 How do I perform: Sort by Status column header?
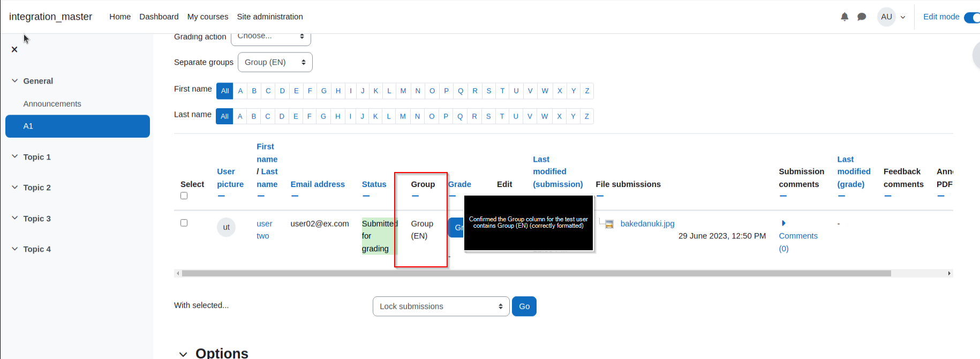[374, 184]
